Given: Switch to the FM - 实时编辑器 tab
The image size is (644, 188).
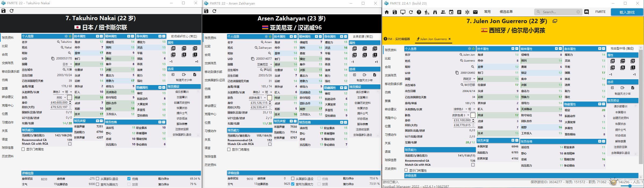Looking at the screenshot, I should [x=397, y=39].
